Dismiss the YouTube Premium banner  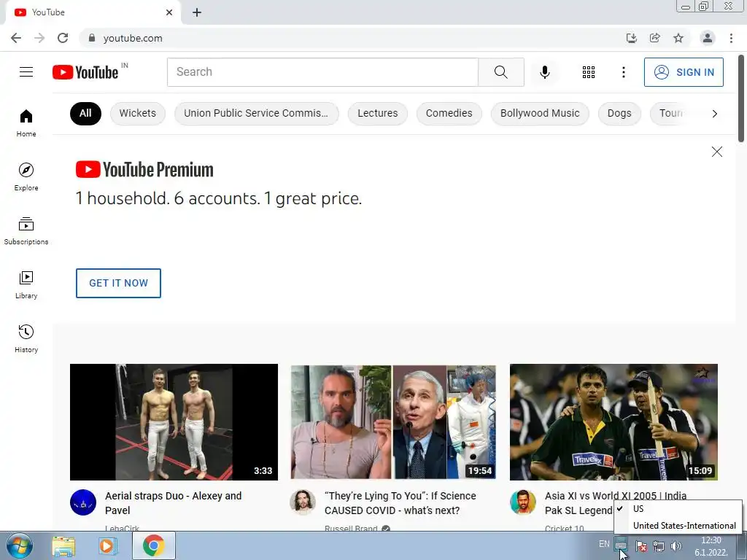[716, 152]
